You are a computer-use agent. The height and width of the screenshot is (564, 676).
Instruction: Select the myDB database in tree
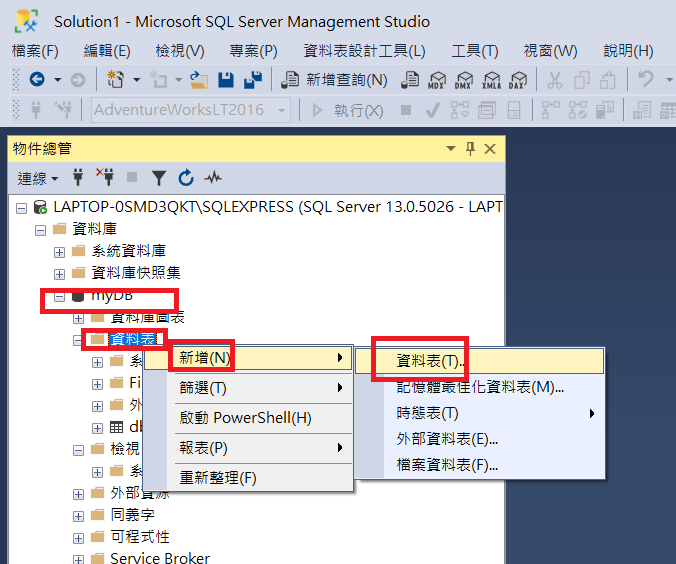pyautogui.click(x=112, y=296)
